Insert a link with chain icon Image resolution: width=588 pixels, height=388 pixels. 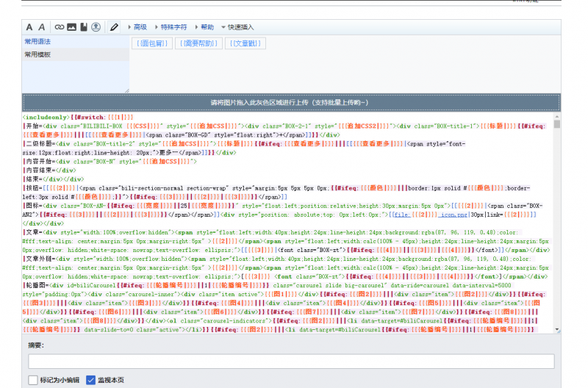(60, 27)
